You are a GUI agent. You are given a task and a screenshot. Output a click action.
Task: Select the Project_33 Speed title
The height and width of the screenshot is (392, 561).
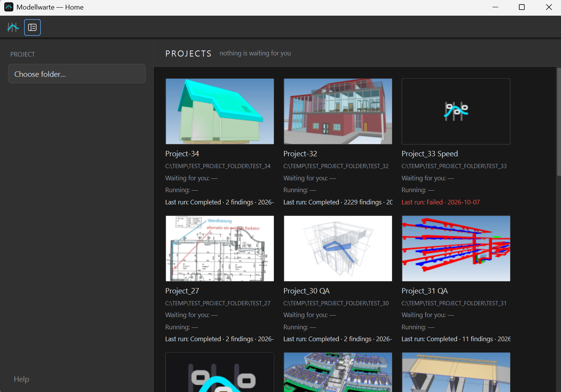429,154
